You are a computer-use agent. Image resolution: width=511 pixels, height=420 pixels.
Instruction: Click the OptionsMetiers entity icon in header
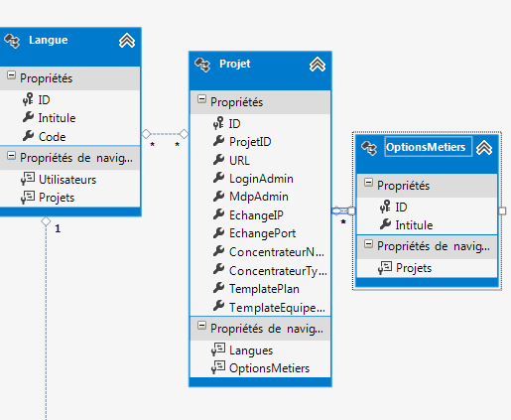click(369, 148)
